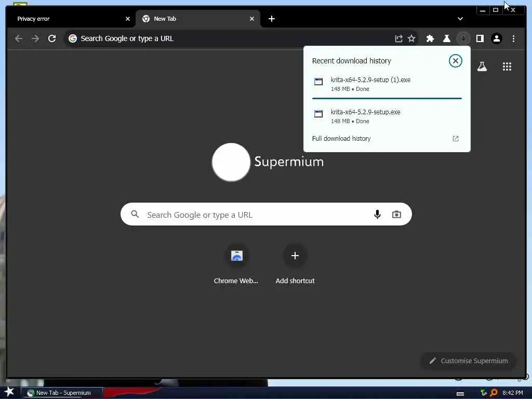The image size is (532, 399).
Task: Click the forward navigation arrow
Action: (x=35, y=38)
